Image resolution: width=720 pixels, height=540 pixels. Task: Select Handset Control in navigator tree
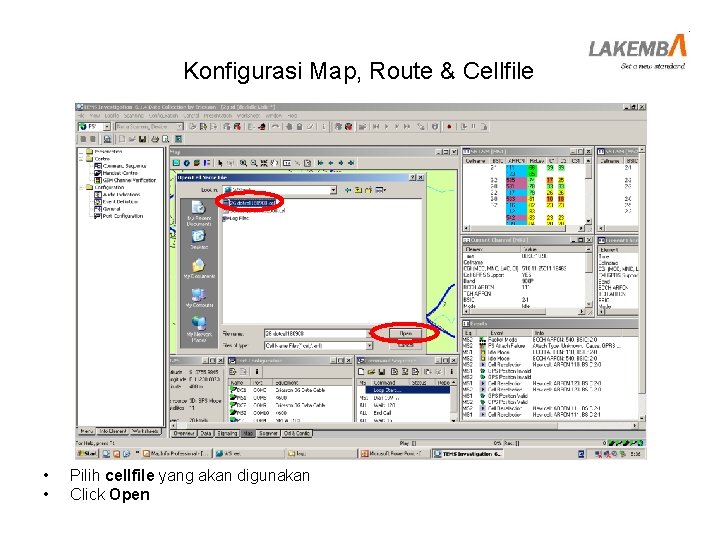[x=116, y=173]
